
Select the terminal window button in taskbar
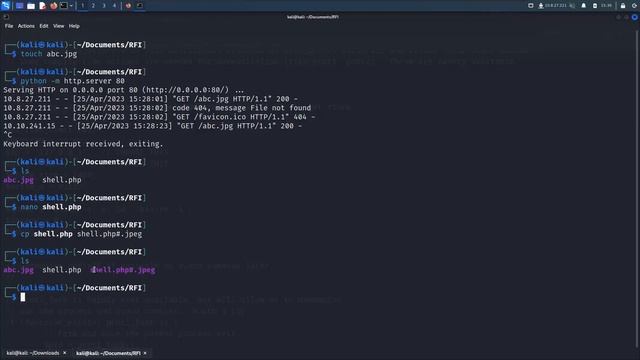(140, 6)
